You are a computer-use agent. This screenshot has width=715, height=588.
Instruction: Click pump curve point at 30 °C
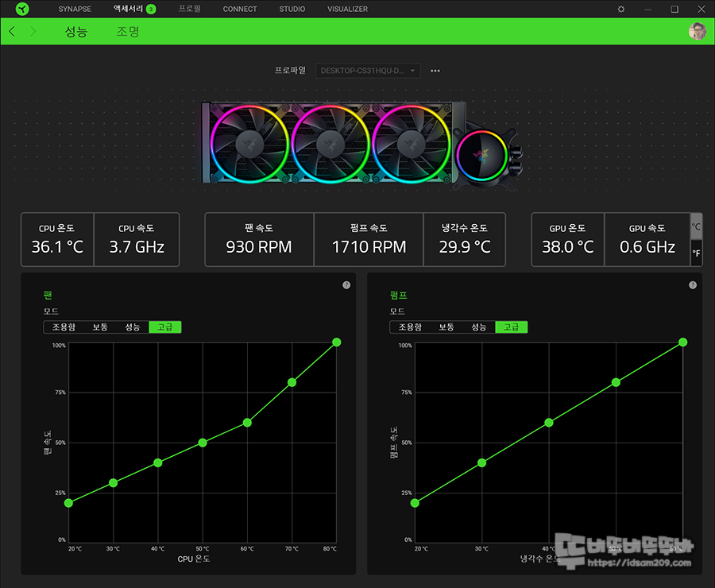pyautogui.click(x=481, y=463)
